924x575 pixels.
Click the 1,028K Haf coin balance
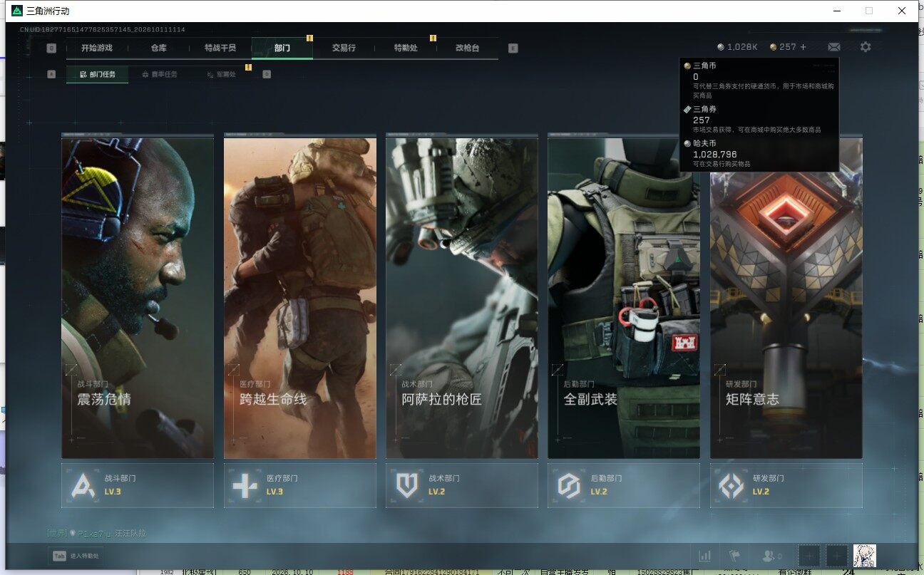click(x=737, y=47)
